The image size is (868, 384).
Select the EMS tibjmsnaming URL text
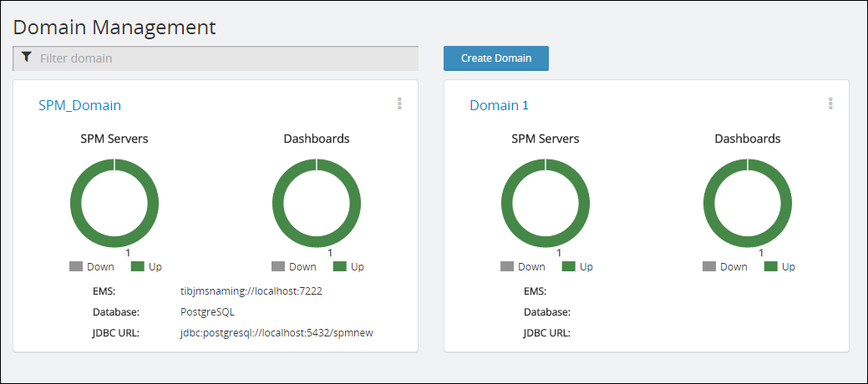point(251,291)
